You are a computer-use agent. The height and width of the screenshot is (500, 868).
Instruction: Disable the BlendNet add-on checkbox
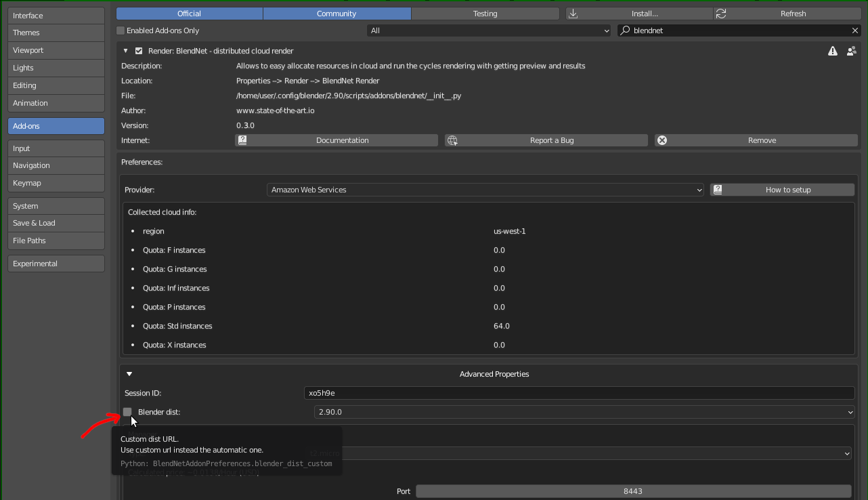point(139,51)
